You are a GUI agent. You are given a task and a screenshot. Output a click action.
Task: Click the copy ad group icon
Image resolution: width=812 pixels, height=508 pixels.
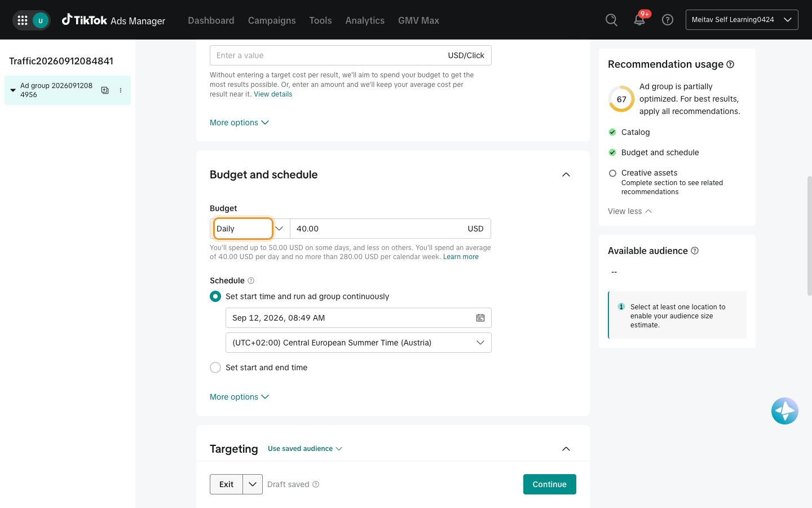tap(105, 90)
